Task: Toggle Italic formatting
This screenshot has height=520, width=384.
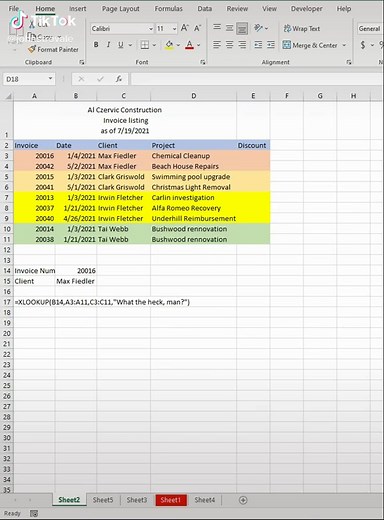Action: pyautogui.click(x=108, y=45)
